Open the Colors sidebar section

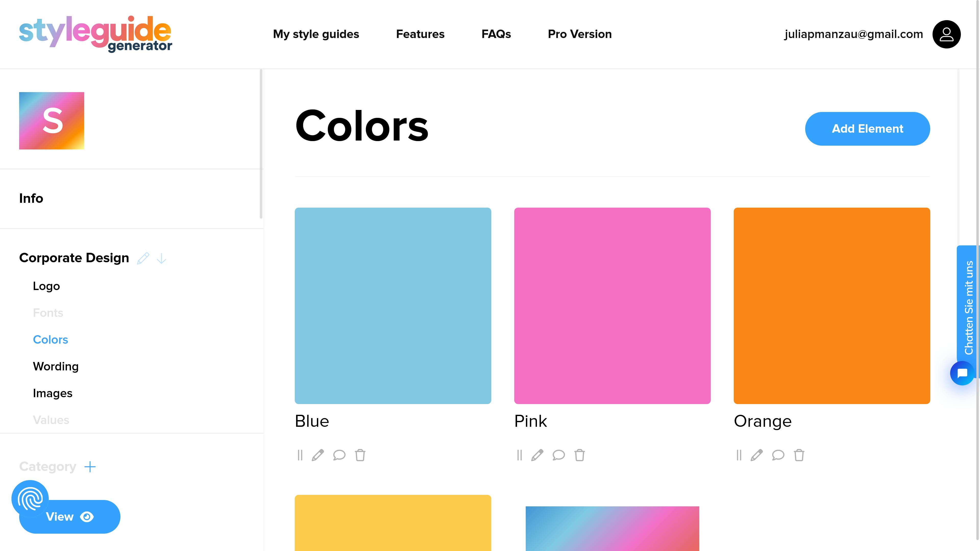point(50,340)
